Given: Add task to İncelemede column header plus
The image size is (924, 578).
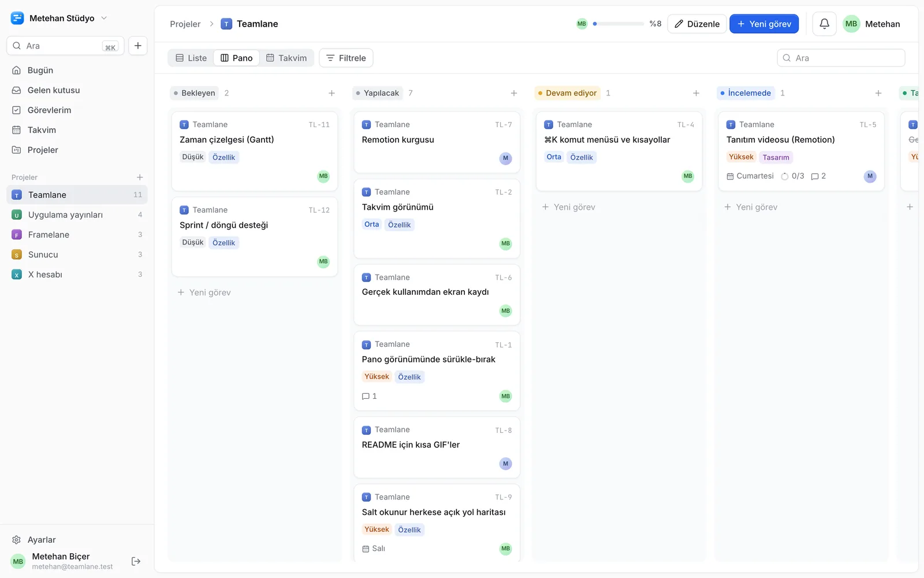Looking at the screenshot, I should pos(878,93).
